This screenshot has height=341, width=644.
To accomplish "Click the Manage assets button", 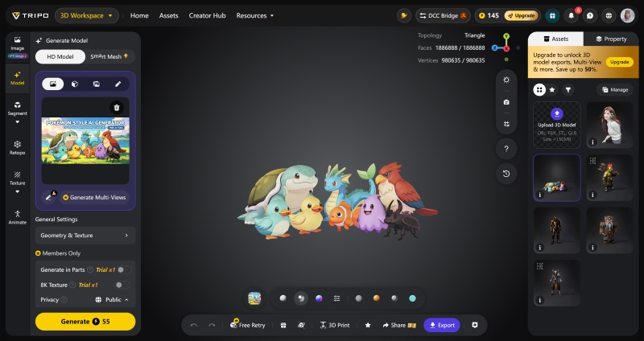I will point(615,89).
